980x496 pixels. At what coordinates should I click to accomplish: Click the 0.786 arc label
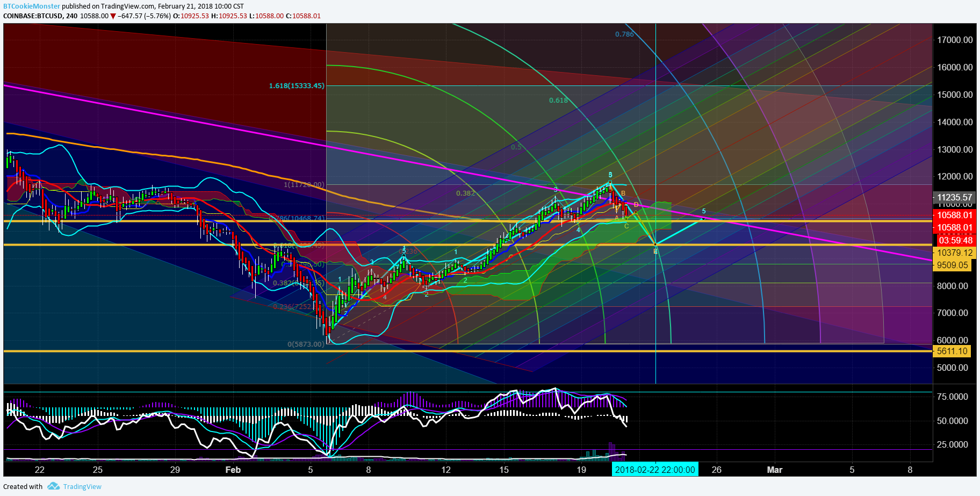click(x=624, y=34)
